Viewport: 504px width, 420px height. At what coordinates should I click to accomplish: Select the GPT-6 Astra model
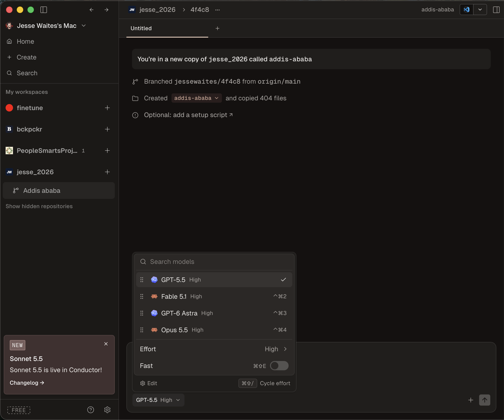pyautogui.click(x=214, y=313)
